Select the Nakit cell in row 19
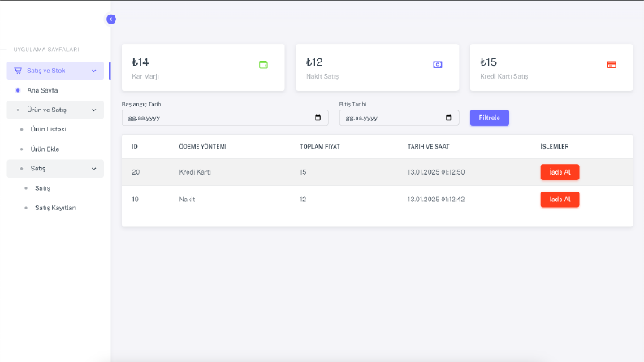The image size is (644, 362). tap(187, 200)
